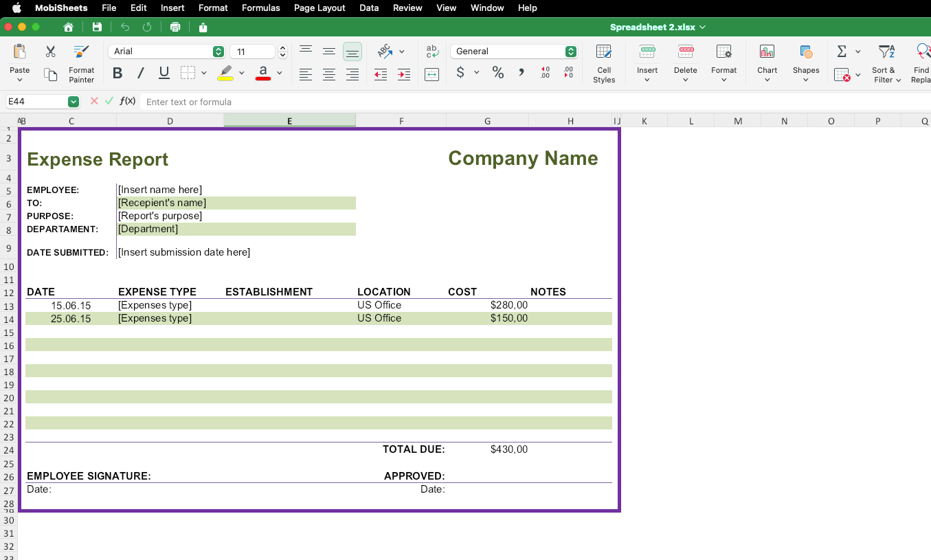The image size is (931, 560).
Task: Toggle wrap text for the cell
Action: tap(432, 52)
